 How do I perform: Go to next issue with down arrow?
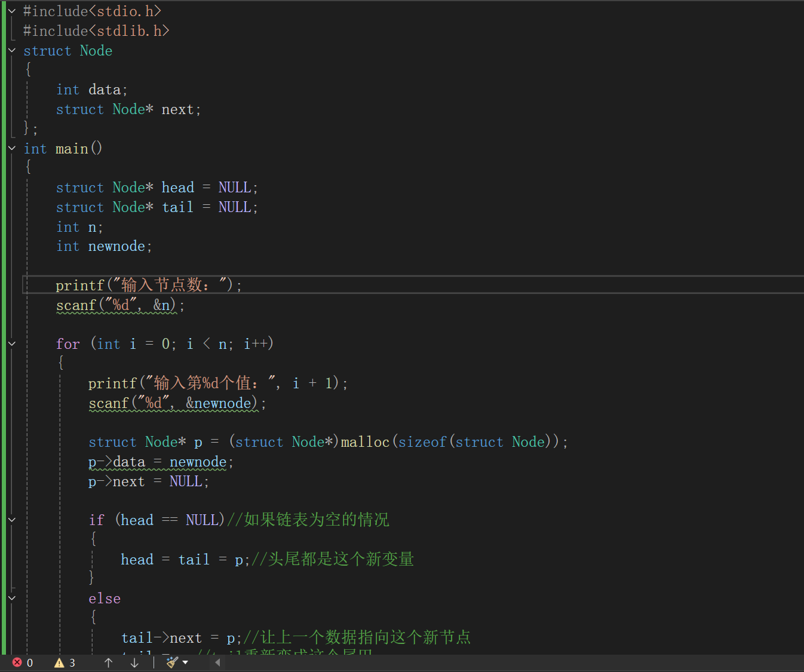[x=134, y=662]
